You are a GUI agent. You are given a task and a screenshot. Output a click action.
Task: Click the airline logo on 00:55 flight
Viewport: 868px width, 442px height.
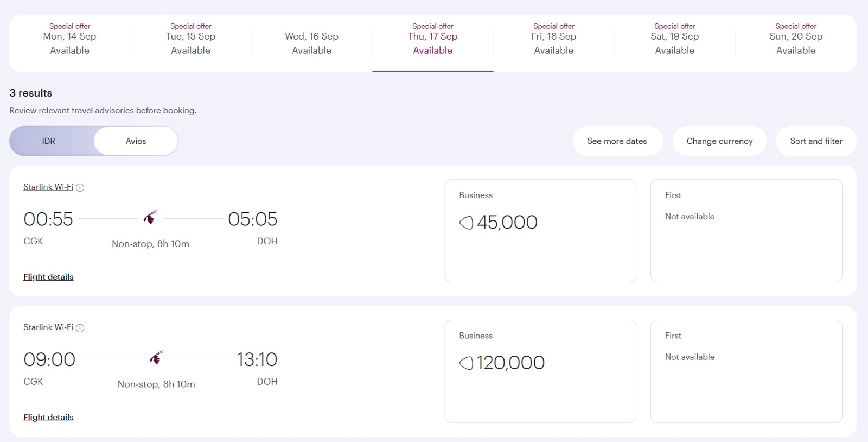pyautogui.click(x=150, y=218)
